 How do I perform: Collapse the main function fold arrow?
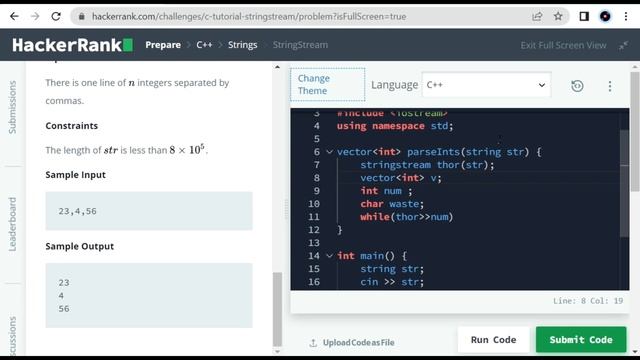329,256
